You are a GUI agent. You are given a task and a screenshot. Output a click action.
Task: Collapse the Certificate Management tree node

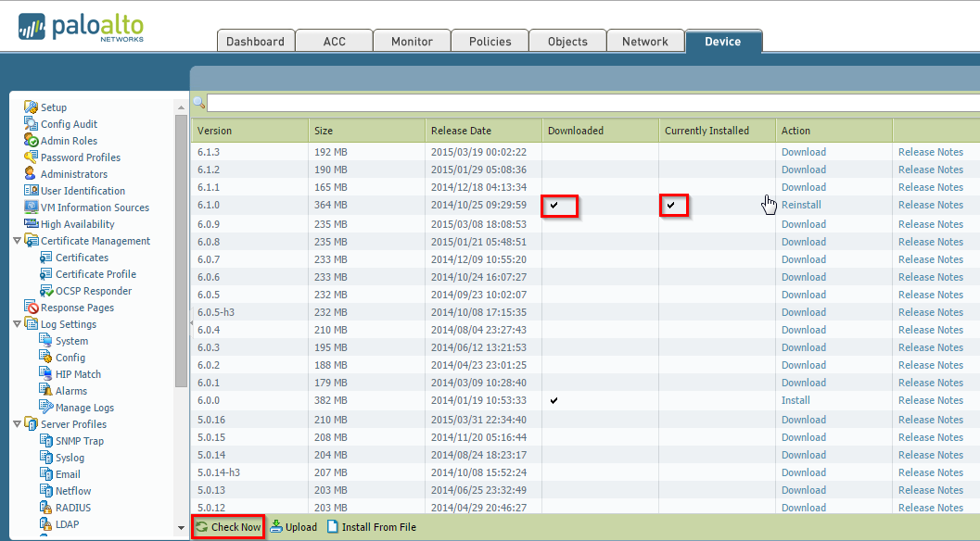(x=18, y=241)
